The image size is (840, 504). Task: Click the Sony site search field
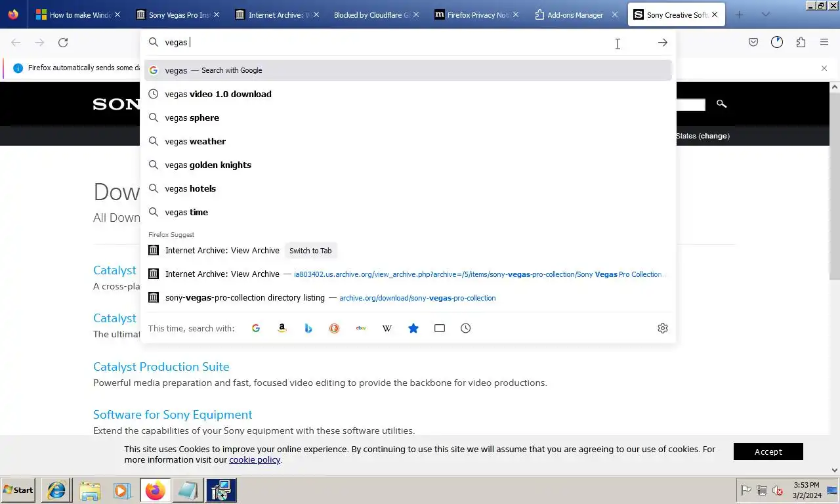click(690, 104)
